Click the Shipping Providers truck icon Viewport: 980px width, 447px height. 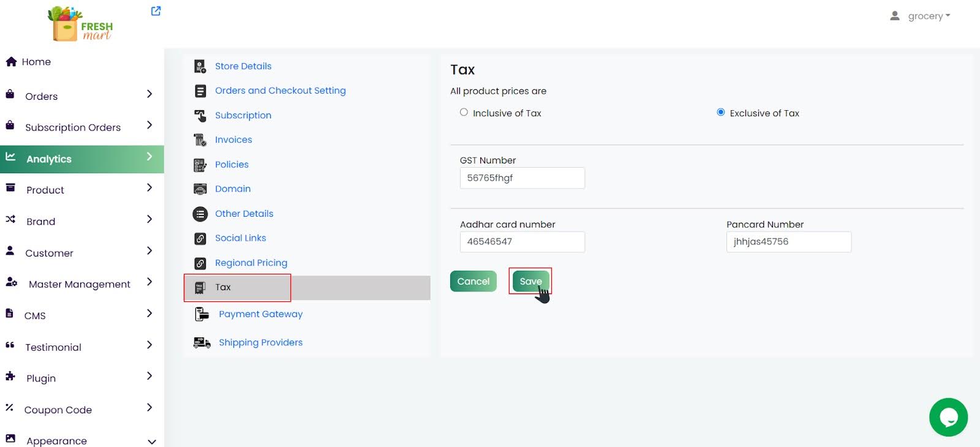coord(202,342)
